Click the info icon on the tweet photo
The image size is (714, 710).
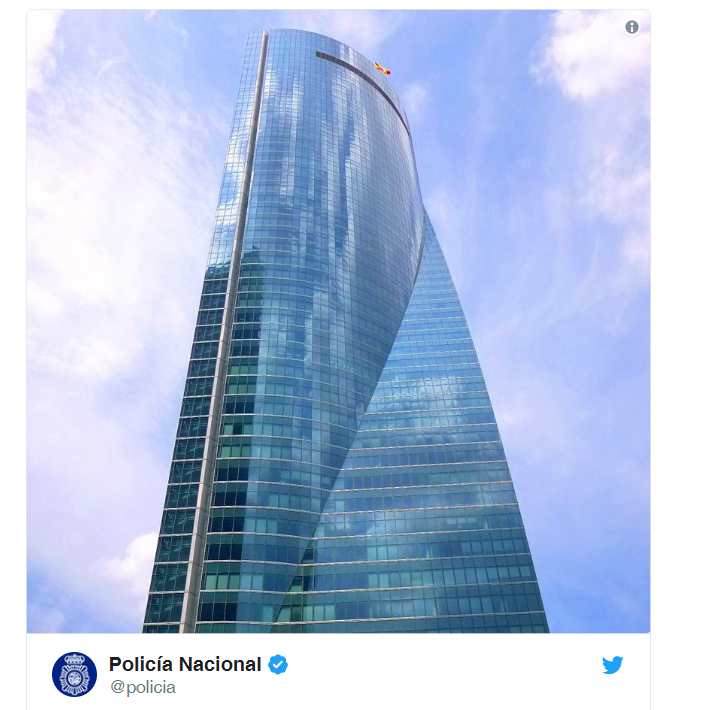(x=631, y=27)
